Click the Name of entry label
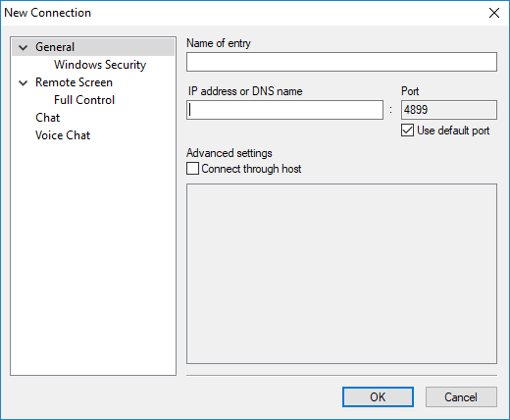The image size is (510, 420). [x=219, y=43]
